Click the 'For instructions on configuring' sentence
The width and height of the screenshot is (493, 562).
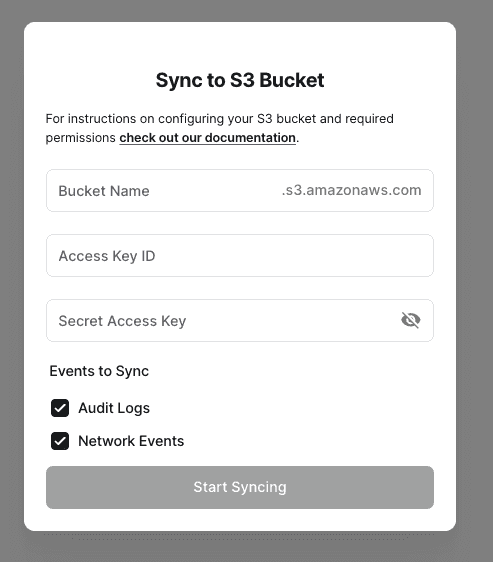(x=219, y=119)
